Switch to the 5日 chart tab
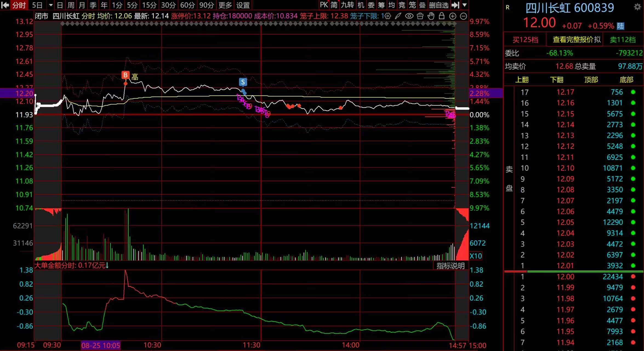The width and height of the screenshot is (644, 351). tap(37, 5)
